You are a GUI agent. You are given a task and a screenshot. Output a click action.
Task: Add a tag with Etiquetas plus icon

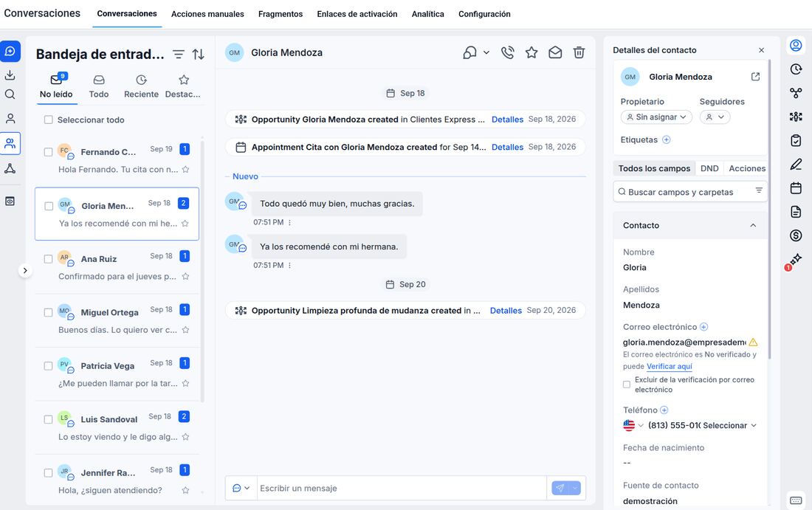pos(667,139)
